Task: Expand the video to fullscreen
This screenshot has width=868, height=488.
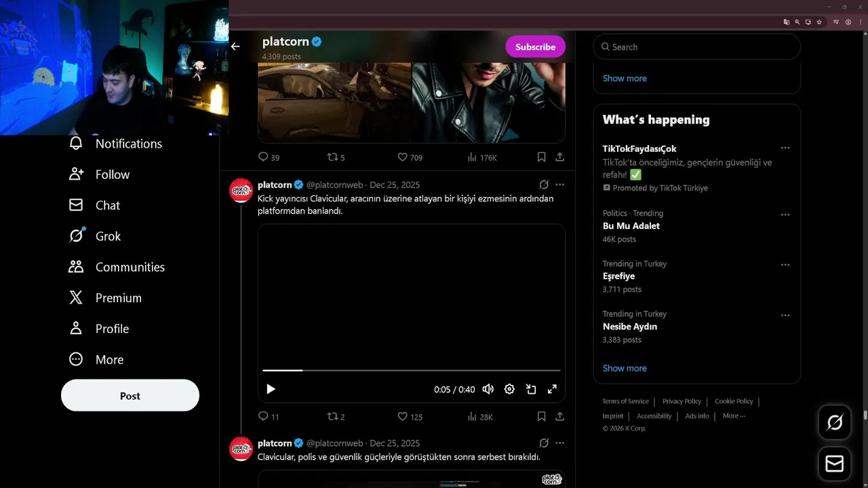Action: click(x=552, y=389)
